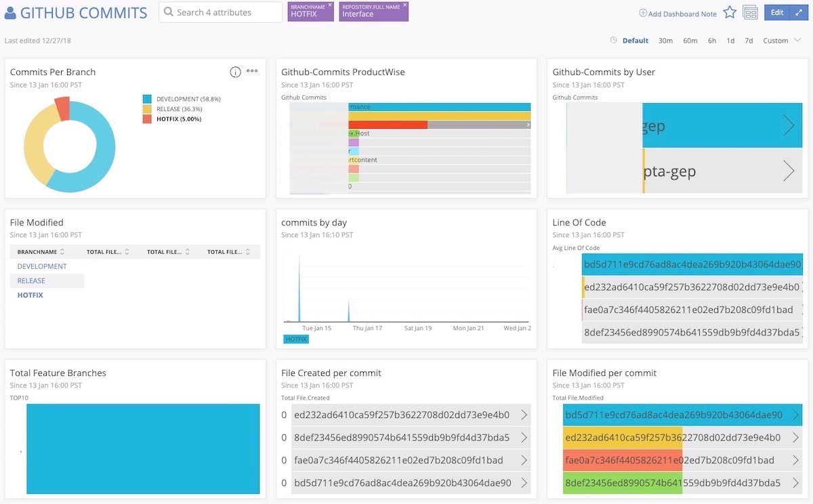813x504 pixels.
Task: Expand fae0a7c3 row chevron in File Created per commit
Action: click(x=524, y=460)
